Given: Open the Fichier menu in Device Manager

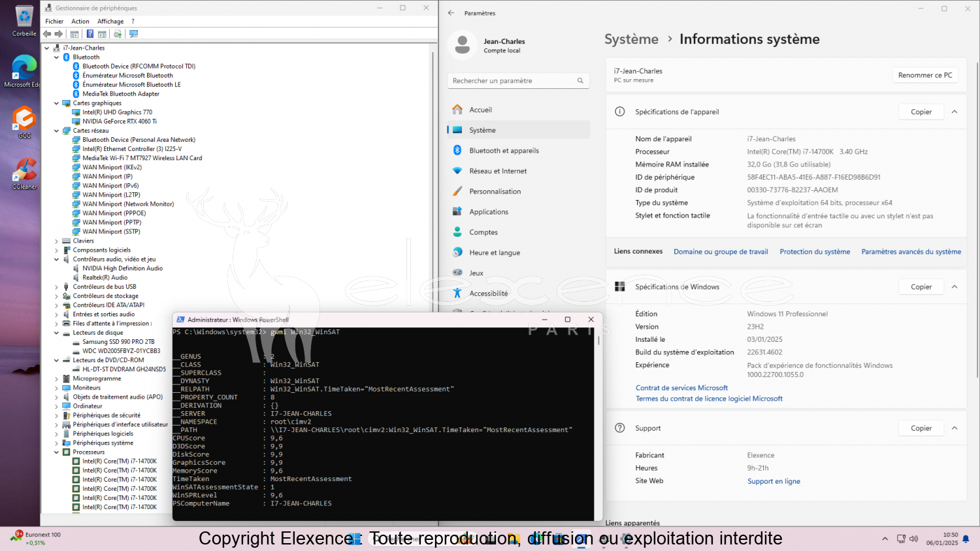Looking at the screenshot, I should tap(54, 22).
